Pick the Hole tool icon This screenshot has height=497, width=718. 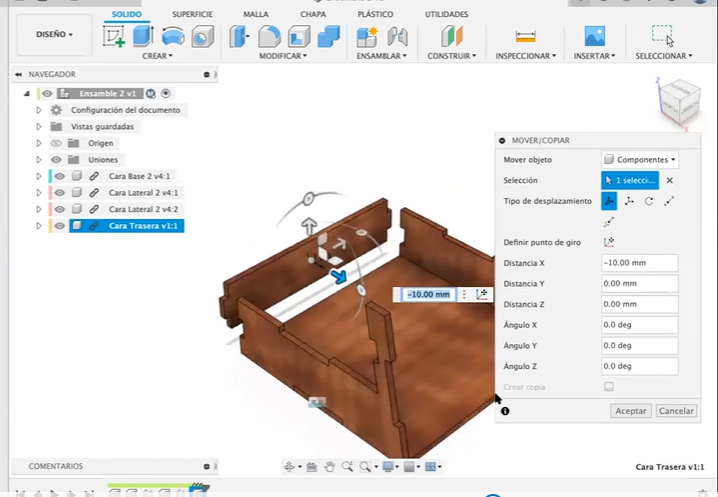(202, 37)
